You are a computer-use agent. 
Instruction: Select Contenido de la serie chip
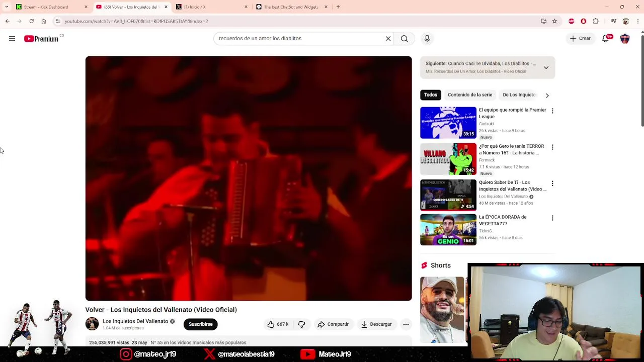point(470,95)
